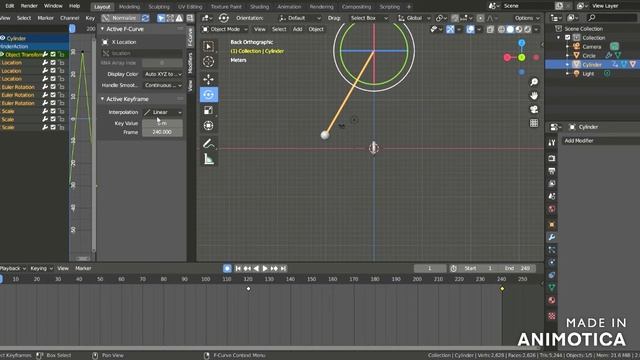Screen dimensions: 640x360
Task: Open View Layer properties tab icon
Action: point(552,184)
